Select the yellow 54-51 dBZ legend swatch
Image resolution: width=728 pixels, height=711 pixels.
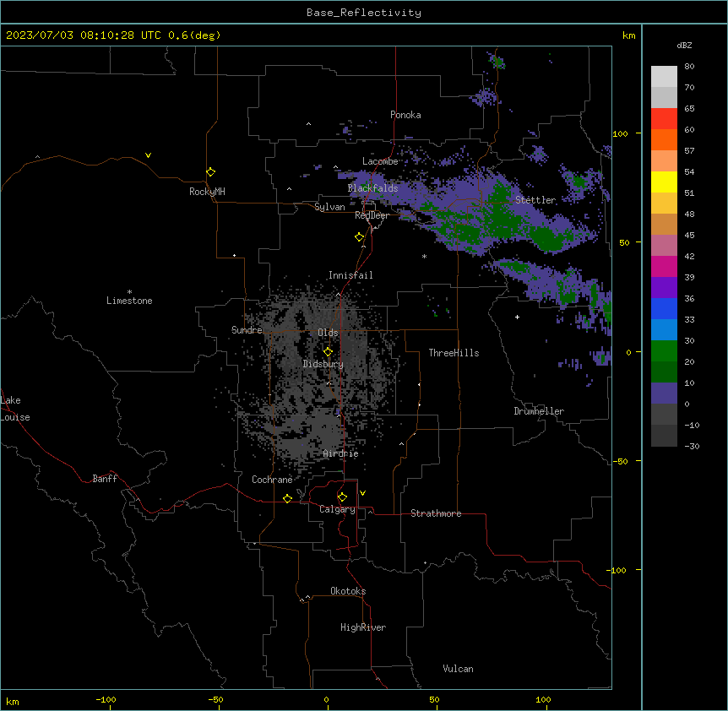tap(664, 182)
